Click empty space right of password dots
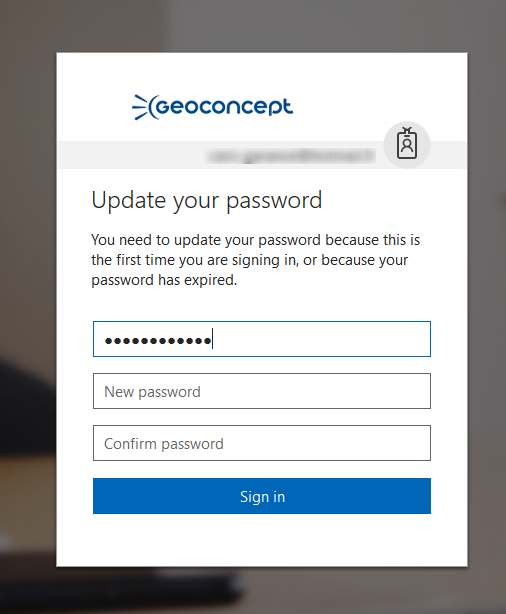This screenshot has height=614, width=506. [x=321, y=339]
